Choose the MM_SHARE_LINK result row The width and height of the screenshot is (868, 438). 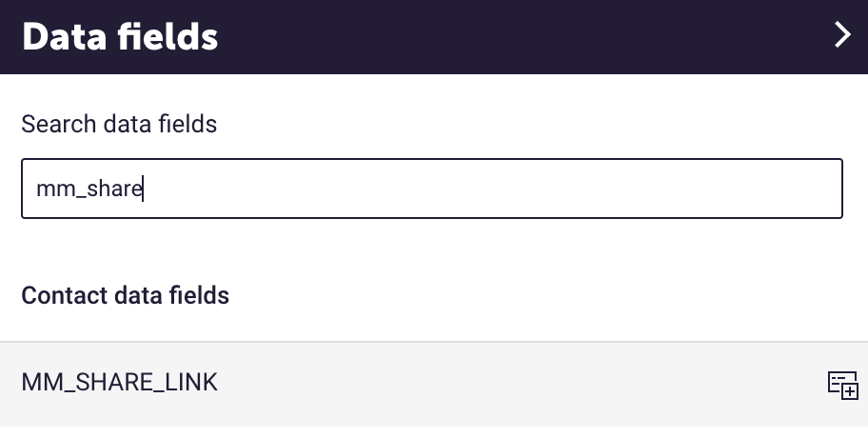(x=434, y=384)
